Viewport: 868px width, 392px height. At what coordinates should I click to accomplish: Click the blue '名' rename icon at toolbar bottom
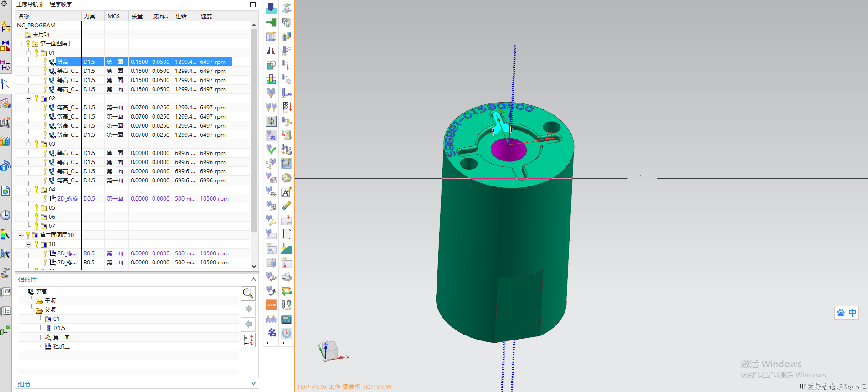click(x=272, y=333)
